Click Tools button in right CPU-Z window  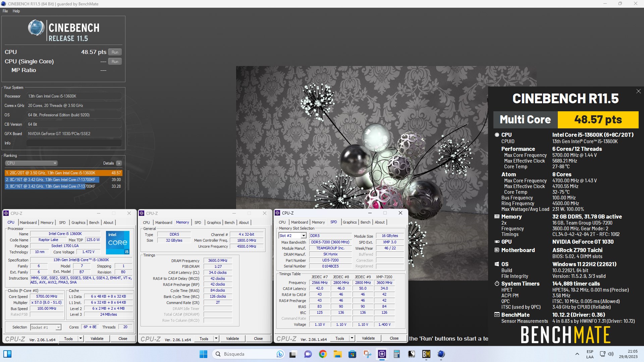pyautogui.click(x=340, y=338)
